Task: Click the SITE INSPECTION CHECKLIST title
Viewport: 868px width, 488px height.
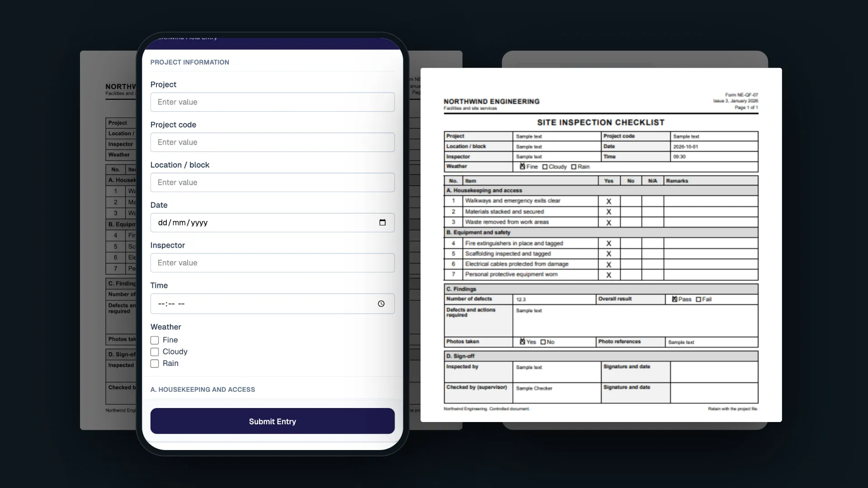Action: coord(601,122)
